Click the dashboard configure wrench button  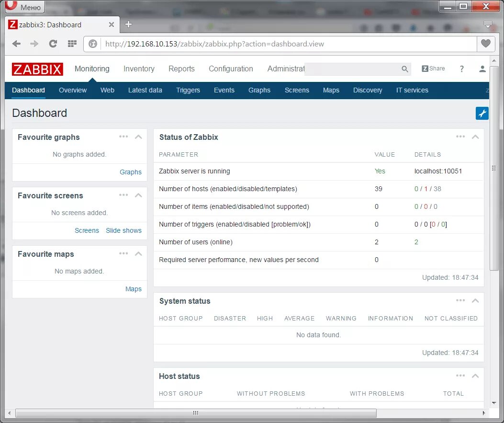482,113
